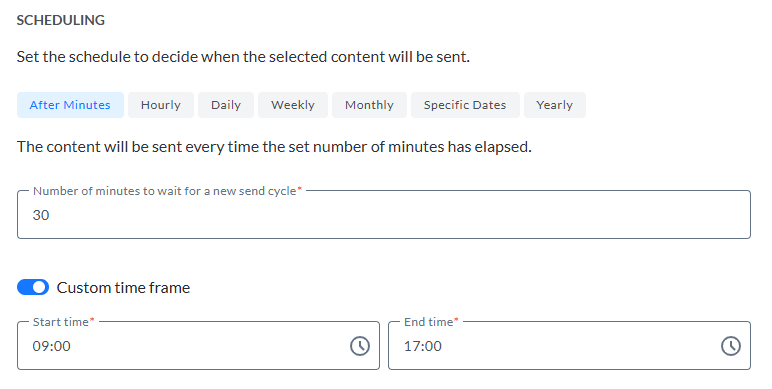Pick the Yearly schedule tab
Screen dimensions: 772x389
pos(555,105)
